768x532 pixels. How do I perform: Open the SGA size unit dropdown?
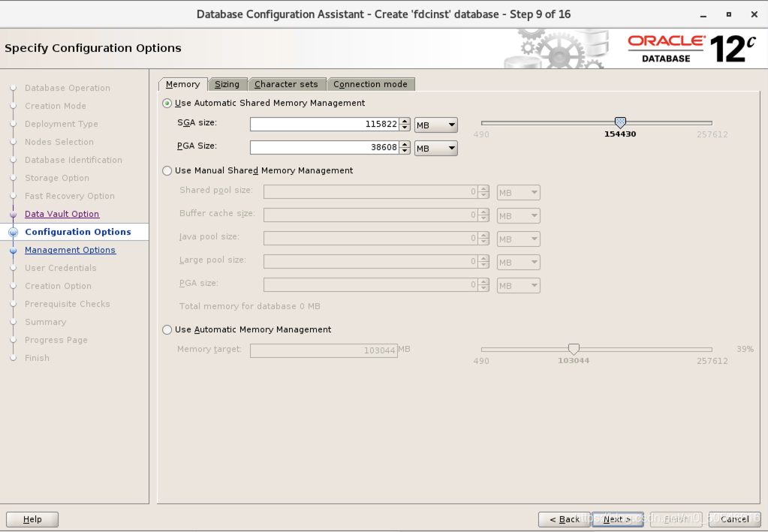coord(436,125)
